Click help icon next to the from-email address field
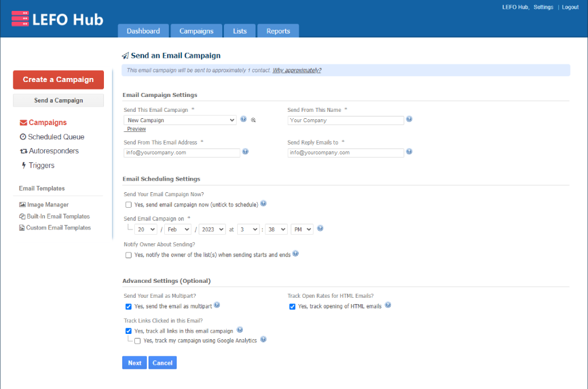 [x=245, y=152]
